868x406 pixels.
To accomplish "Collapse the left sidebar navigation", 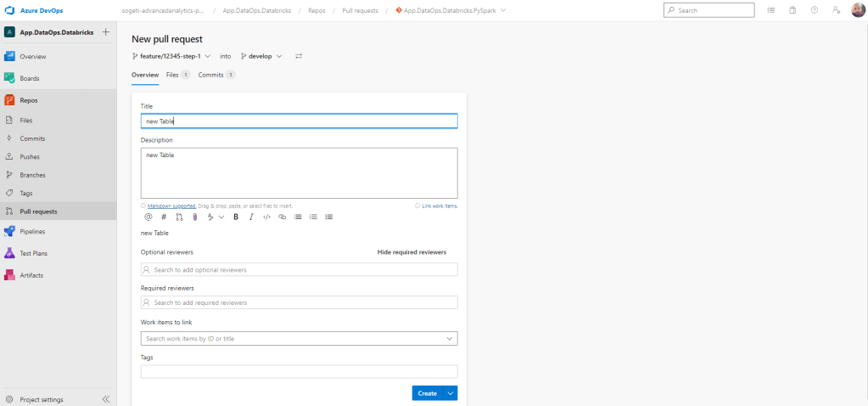I will click(x=106, y=399).
